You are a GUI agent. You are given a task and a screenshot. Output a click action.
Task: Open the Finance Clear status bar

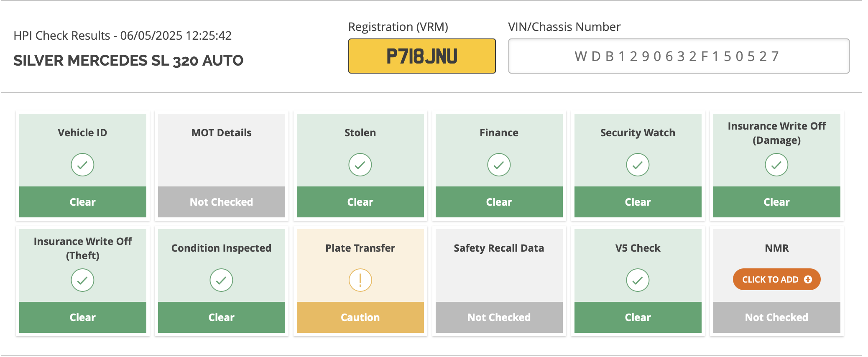point(499,202)
